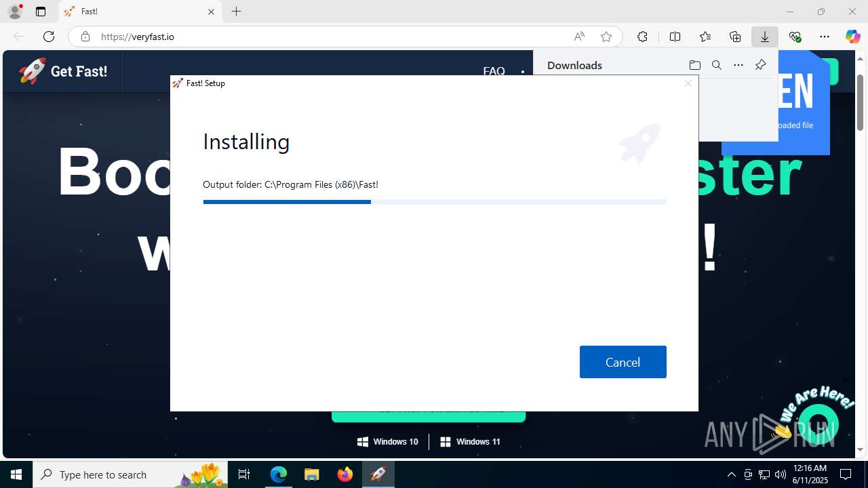Toggle the Downloads toolbar button
This screenshot has width=868, height=488.
pyautogui.click(x=765, y=37)
